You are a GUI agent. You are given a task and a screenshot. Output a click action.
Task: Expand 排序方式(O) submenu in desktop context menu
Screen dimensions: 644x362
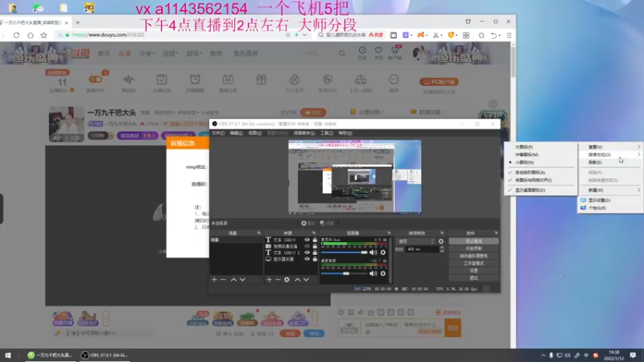611,154
